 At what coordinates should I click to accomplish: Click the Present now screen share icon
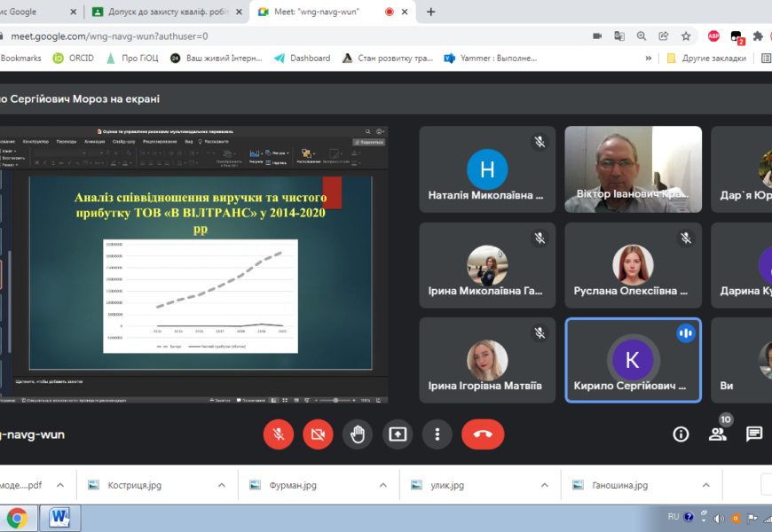[x=398, y=434]
